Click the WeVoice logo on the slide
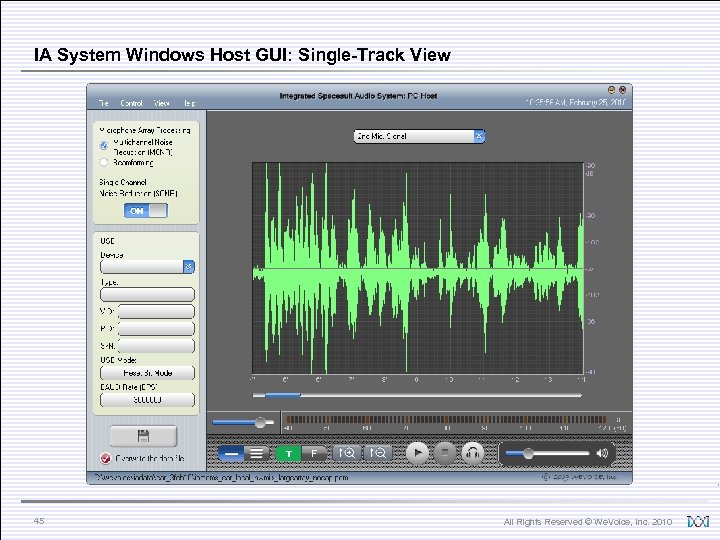Image resolution: width=720 pixels, height=540 pixels. pyautogui.click(x=698, y=521)
